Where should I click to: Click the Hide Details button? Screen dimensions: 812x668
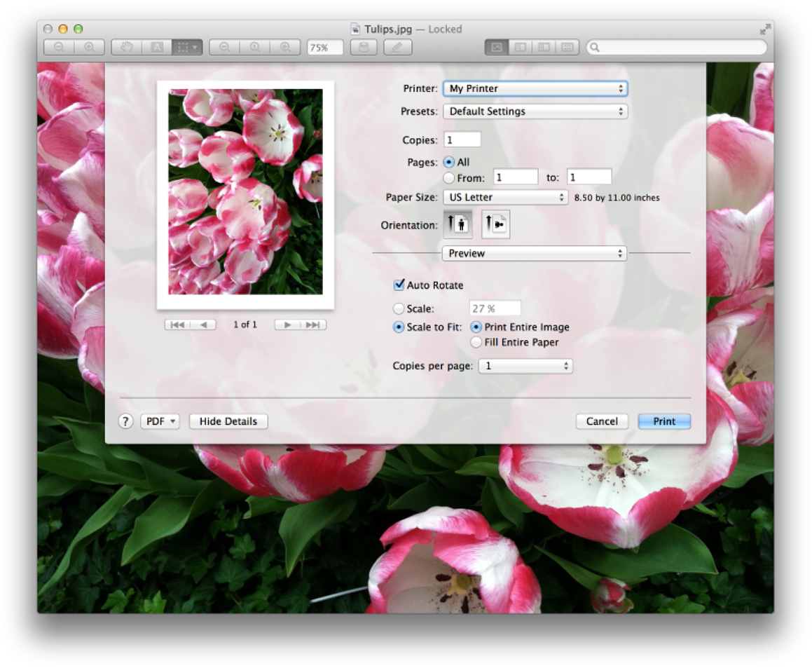[x=228, y=421]
